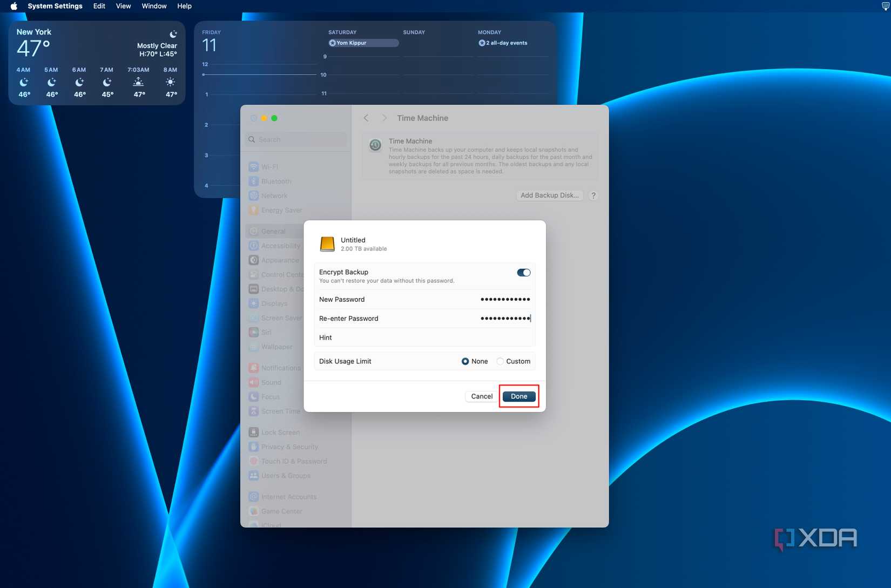Open the View menu
Viewport: 891px width, 588px height.
tap(123, 6)
